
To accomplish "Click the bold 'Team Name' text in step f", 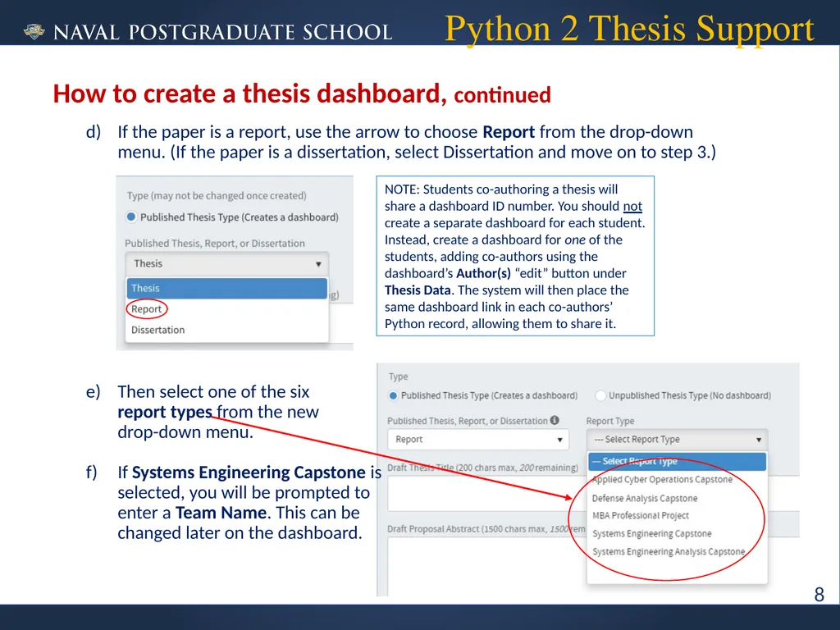I will tap(221, 513).
